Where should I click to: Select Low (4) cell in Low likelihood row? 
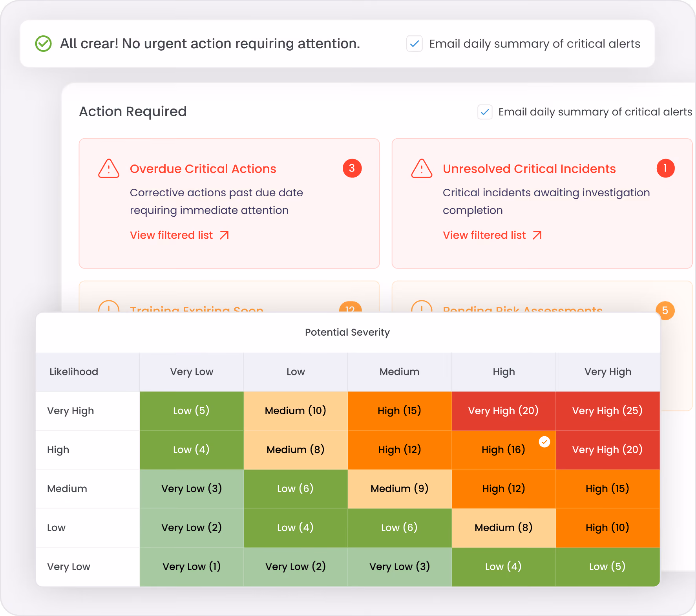tap(296, 528)
